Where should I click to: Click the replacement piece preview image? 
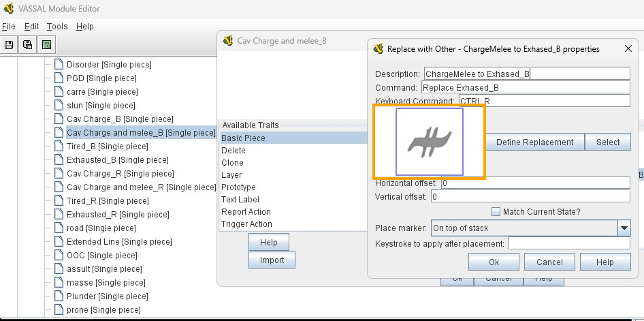point(430,142)
